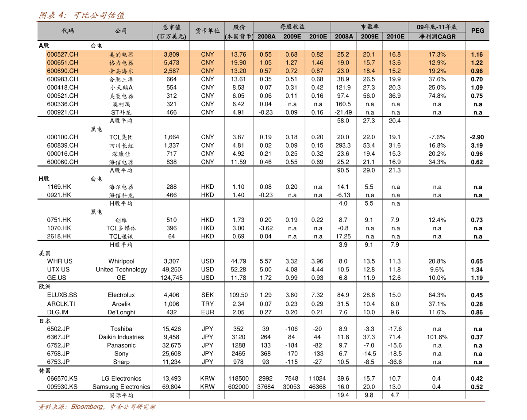Image resolution: width=527 pixels, height=420 pixels.
Task: Select market cap value 5,473
Action: [x=171, y=63]
